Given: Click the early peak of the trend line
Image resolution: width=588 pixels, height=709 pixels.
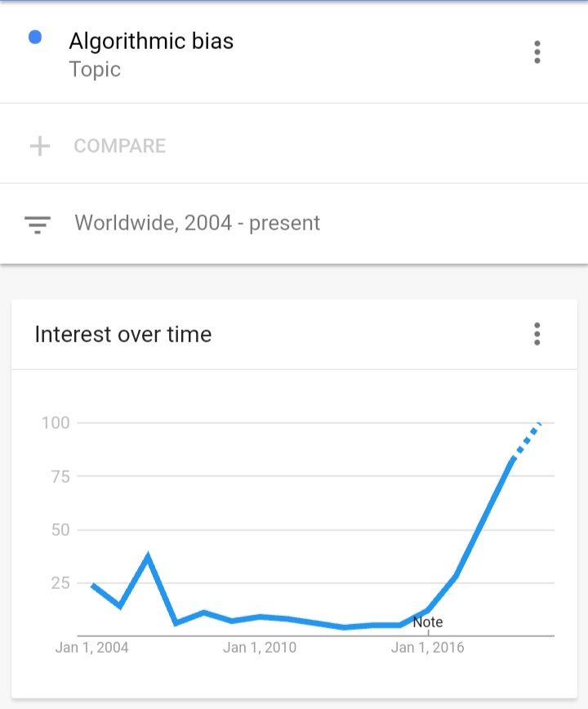Looking at the screenshot, I should (x=148, y=558).
